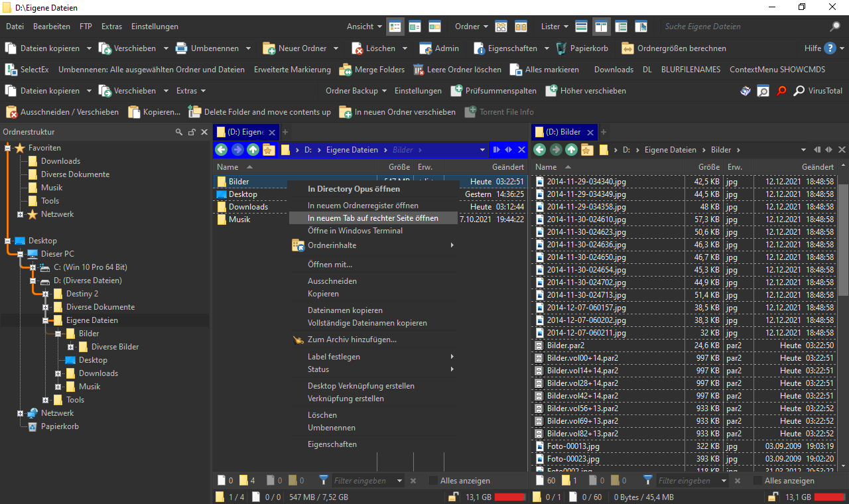This screenshot has height=504, width=849.
Task: Toggle Alles anzeigen checkbox in right pane
Action: 757,480
